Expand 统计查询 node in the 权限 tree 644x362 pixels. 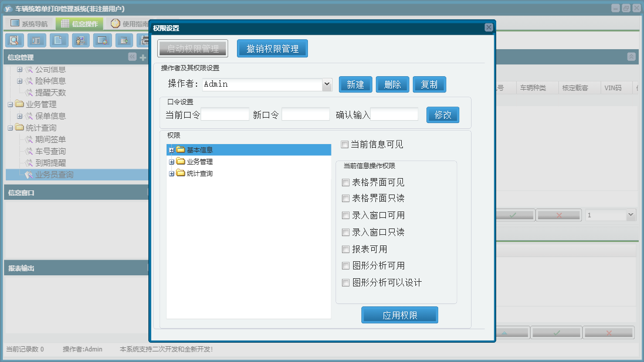[172, 174]
